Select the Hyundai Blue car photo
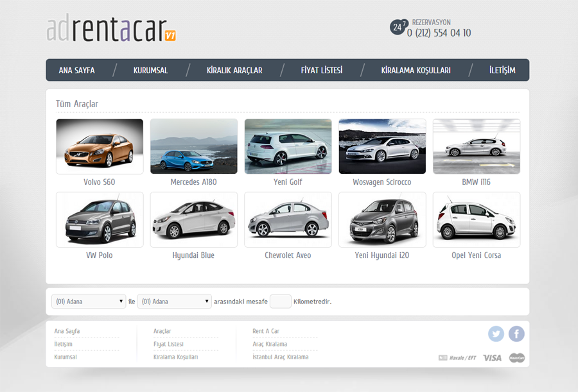 pos(194,219)
